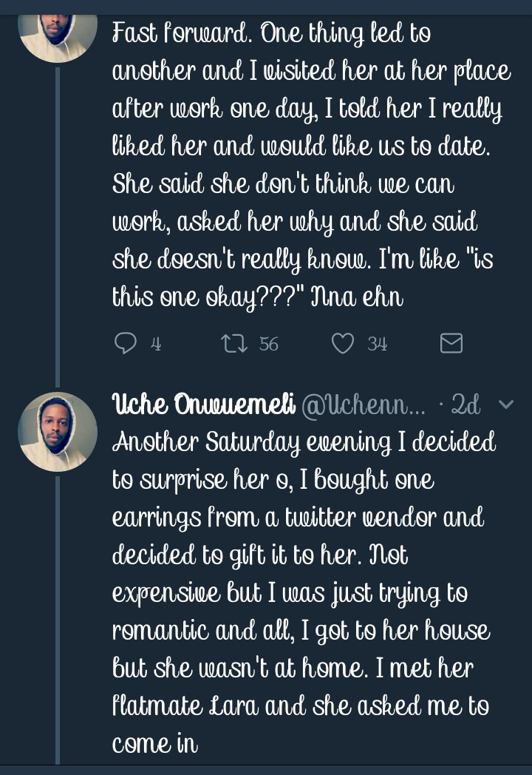This screenshot has width=532, height=775.
Task: Retweet the 'Fast forward' tweet
Action: 233,343
